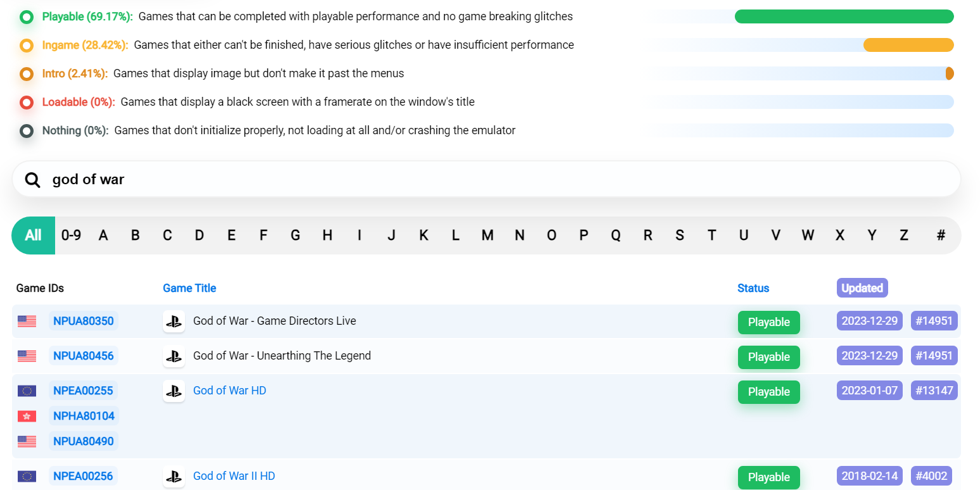Open game ID NPHA80104
The height and width of the screenshot is (490, 980).
pos(84,416)
